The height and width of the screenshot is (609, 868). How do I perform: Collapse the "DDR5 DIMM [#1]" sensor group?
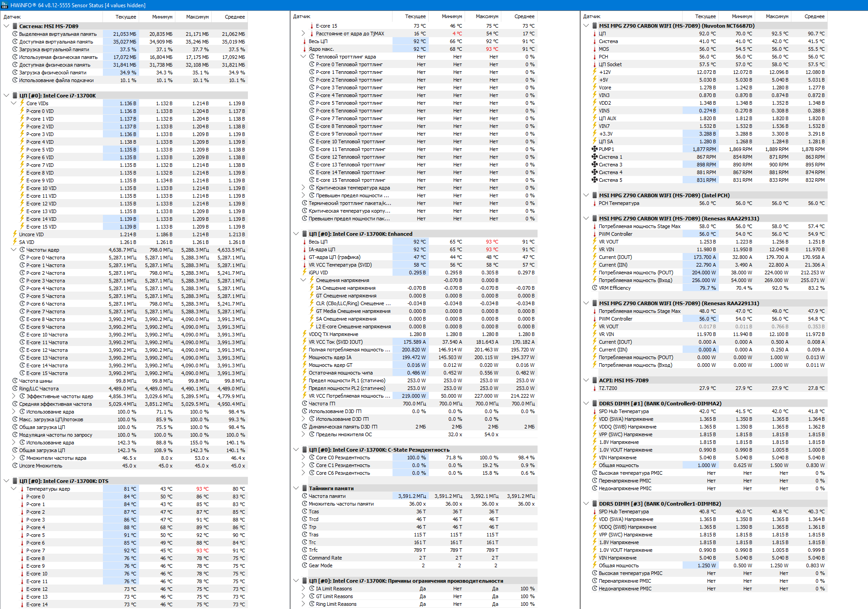click(586, 404)
